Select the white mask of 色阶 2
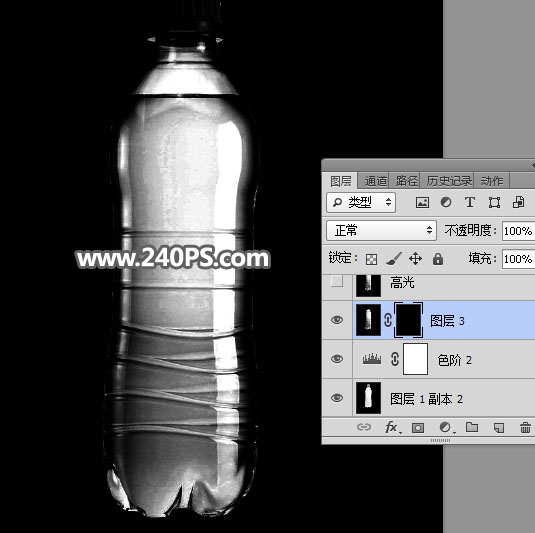The height and width of the screenshot is (533, 535). coord(415,359)
